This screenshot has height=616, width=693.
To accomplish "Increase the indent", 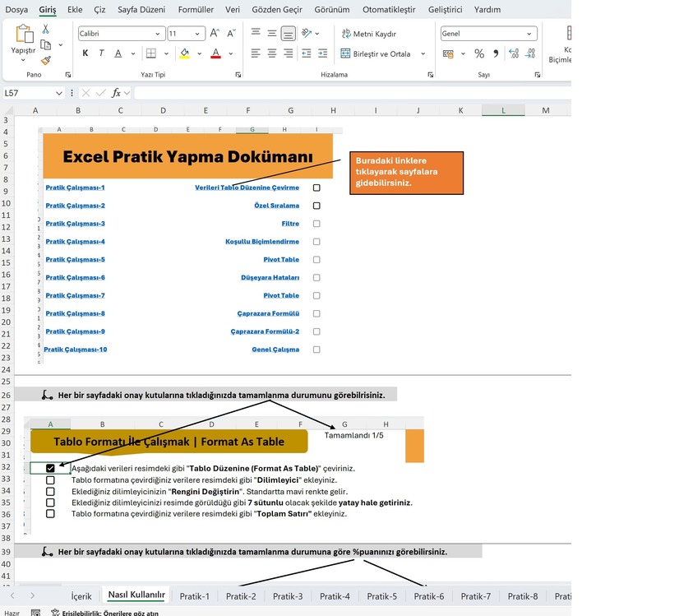I will 323,53.
